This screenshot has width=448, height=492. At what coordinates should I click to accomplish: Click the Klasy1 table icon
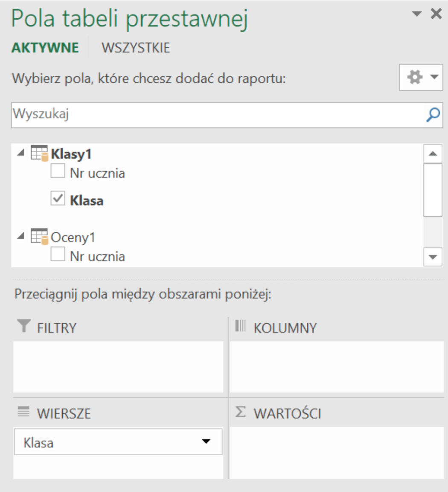click(40, 155)
